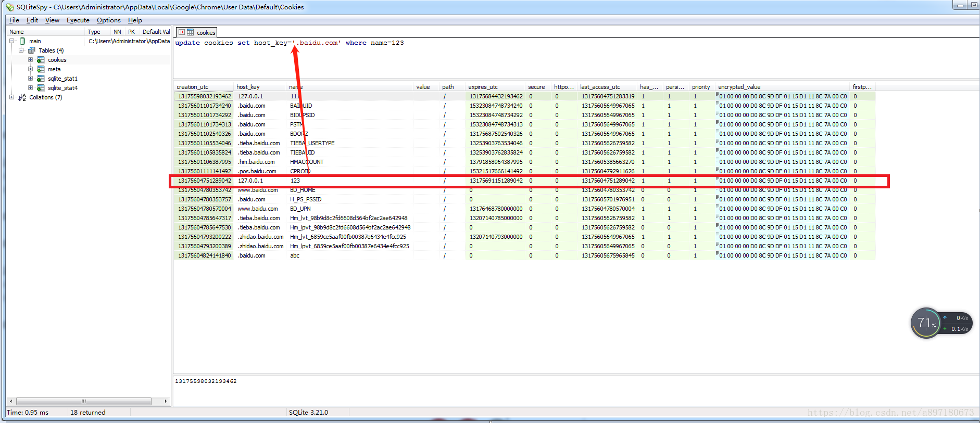Image resolution: width=980 pixels, height=423 pixels.
Task: Select sqlite_stat4 in the schema tree
Action: click(x=62, y=88)
